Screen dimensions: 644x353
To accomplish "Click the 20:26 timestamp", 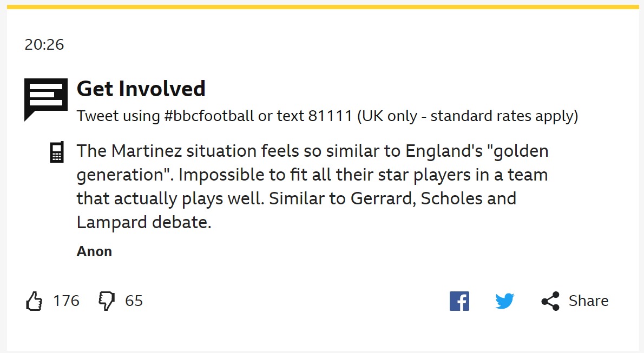I will coord(44,44).
